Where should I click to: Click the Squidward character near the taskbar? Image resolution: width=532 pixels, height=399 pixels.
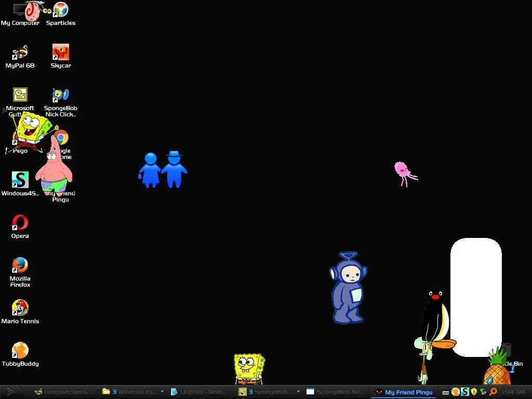(423, 362)
